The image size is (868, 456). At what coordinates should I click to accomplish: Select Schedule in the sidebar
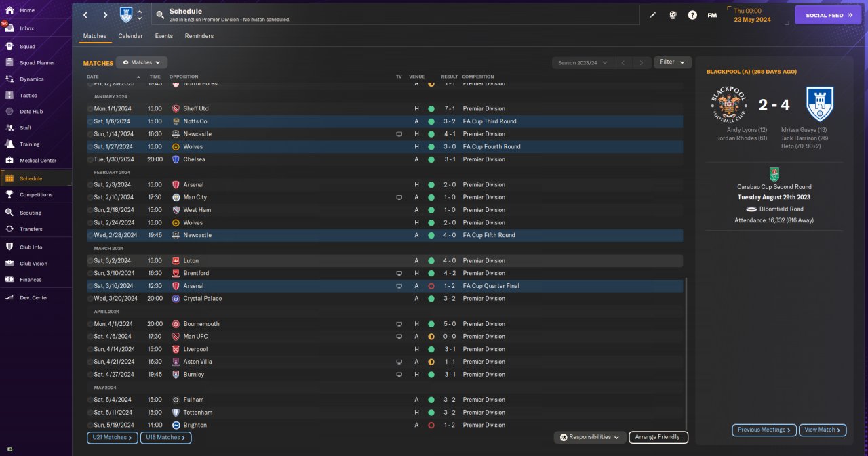[36, 178]
